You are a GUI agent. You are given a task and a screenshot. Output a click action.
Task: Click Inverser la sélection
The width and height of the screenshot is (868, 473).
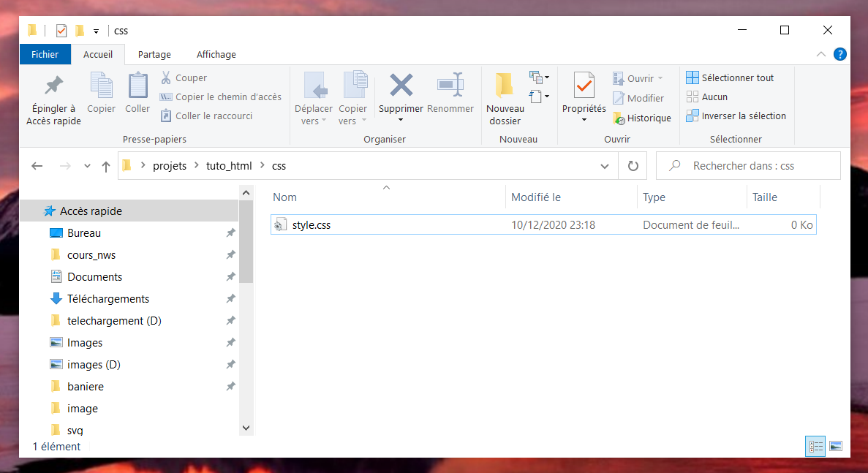pyautogui.click(x=736, y=116)
